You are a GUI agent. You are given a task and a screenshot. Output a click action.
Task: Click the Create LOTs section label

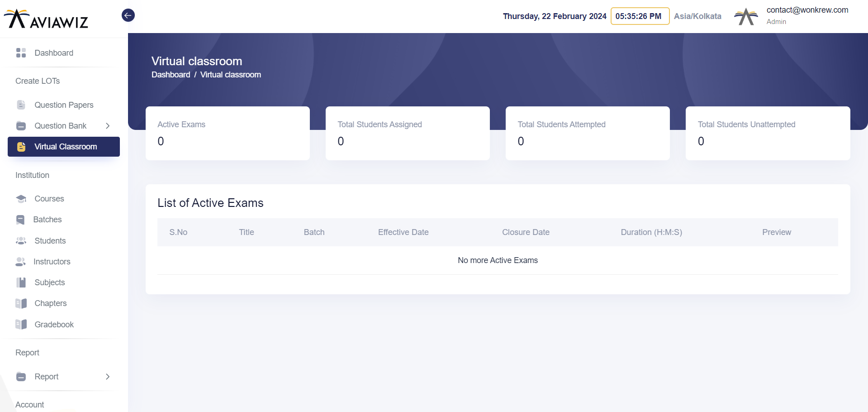point(38,81)
